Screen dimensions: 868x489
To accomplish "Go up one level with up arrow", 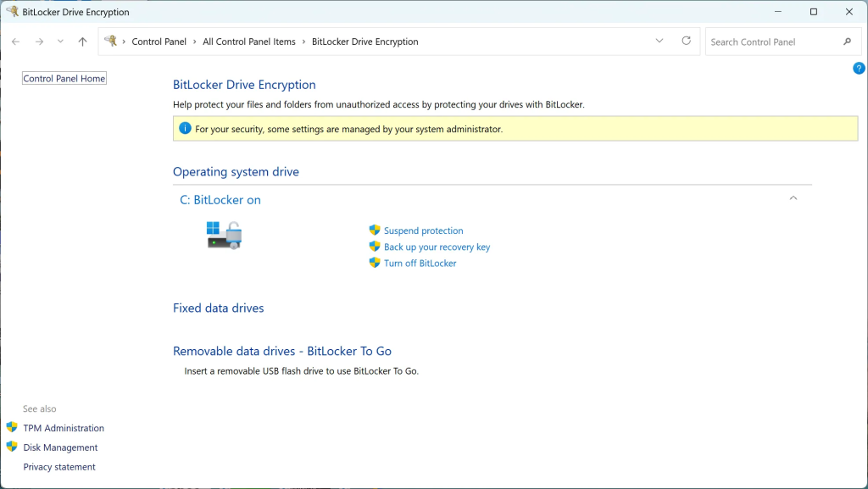I will click(x=82, y=42).
